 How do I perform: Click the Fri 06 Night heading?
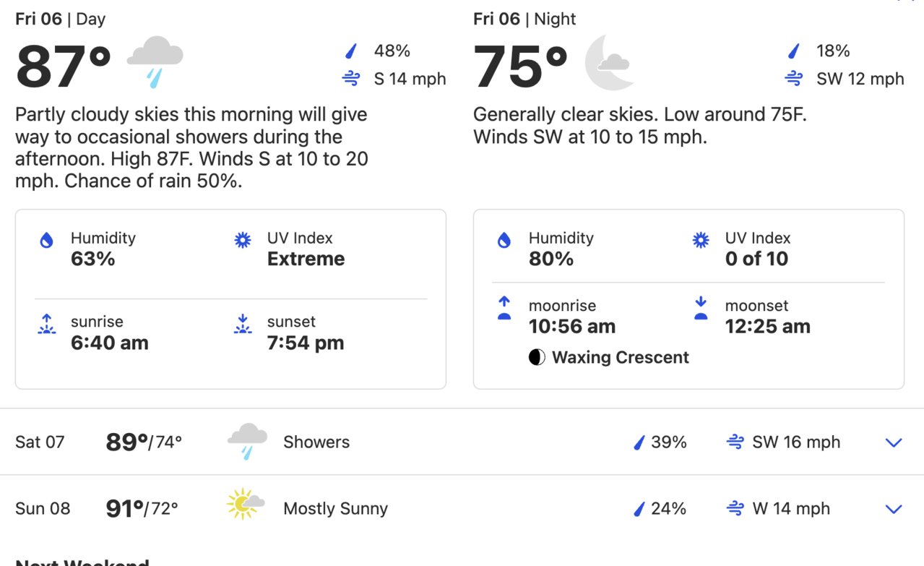524,19
